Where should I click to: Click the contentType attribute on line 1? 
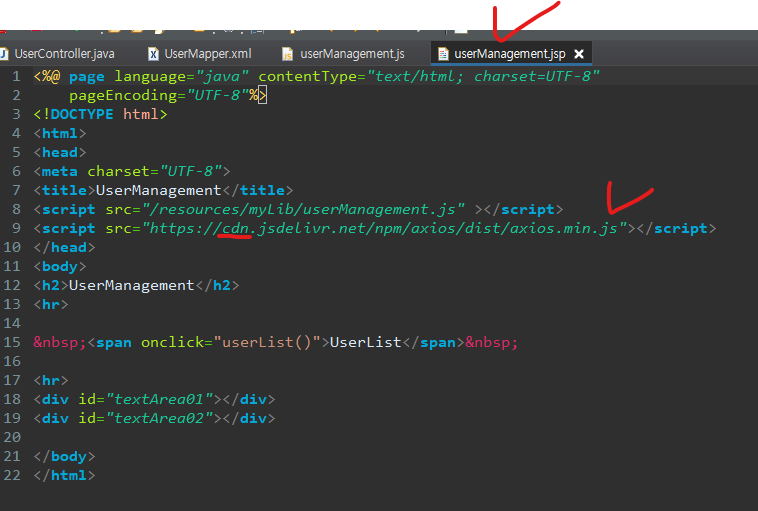point(307,76)
